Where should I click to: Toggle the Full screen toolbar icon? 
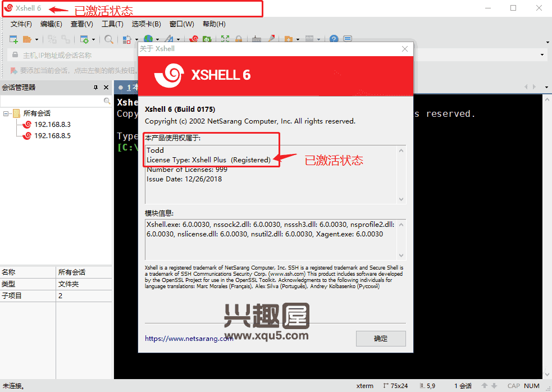pos(225,39)
